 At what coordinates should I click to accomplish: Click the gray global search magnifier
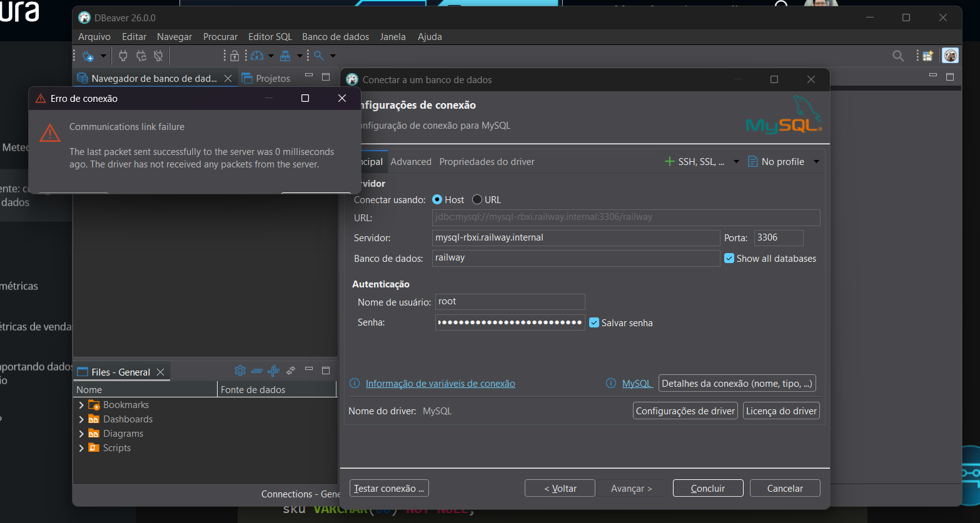click(x=898, y=56)
